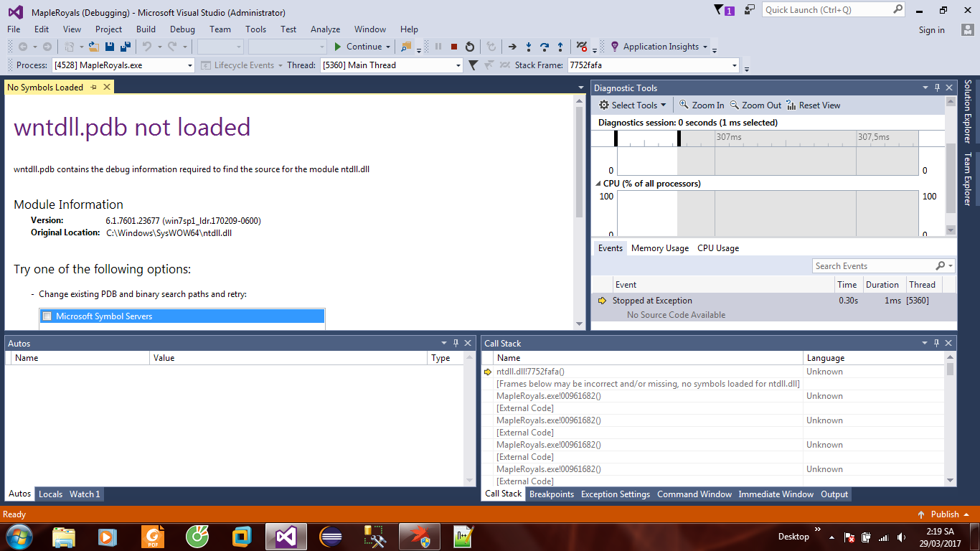The image size is (980, 551).
Task: Click the notifications flag icon in title bar
Action: [719, 10]
